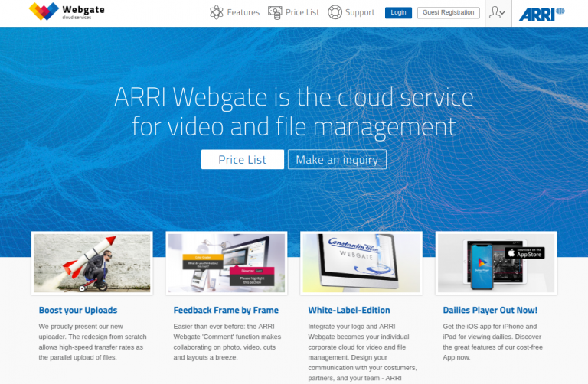Screen dimensions: 588x384
Task: Go to Price List in top navigation
Action: [x=302, y=12]
